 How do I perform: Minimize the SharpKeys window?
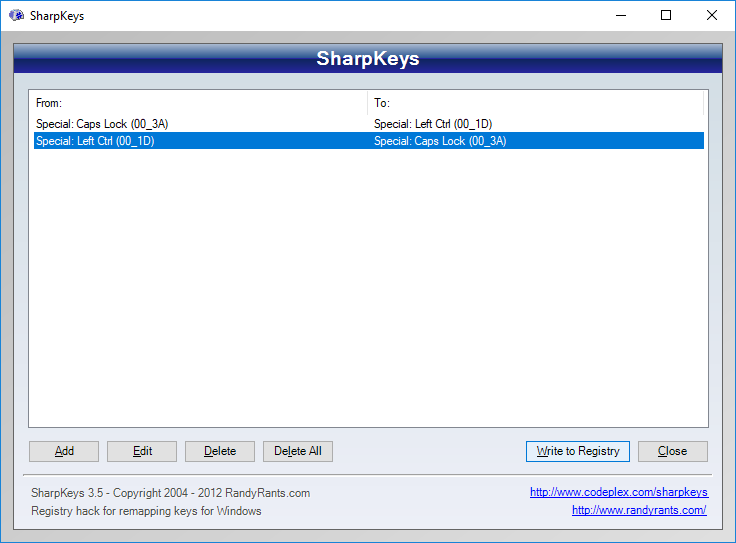(x=621, y=15)
